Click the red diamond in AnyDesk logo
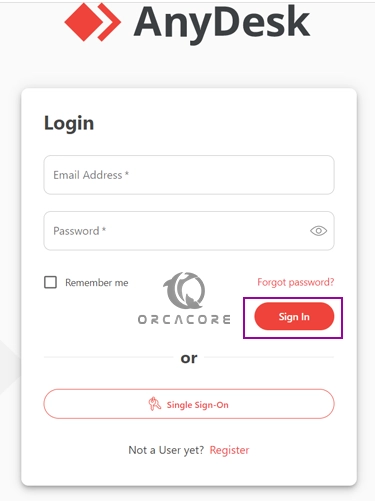375x501 pixels. (x=83, y=22)
